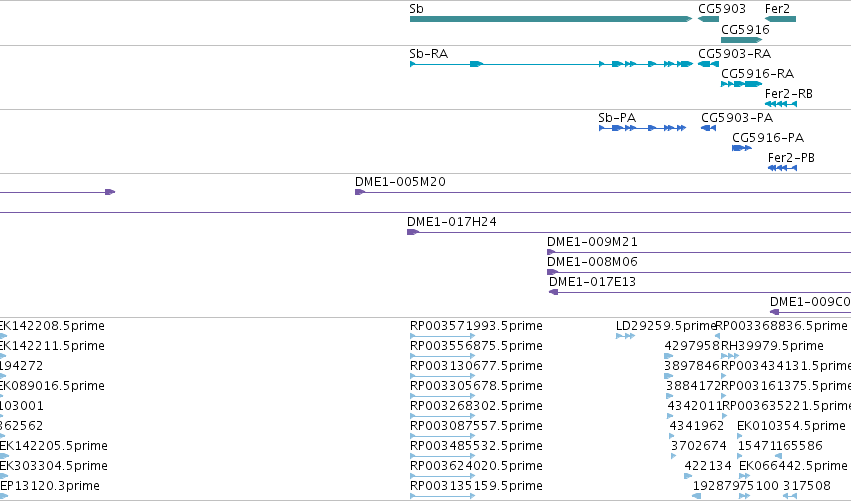Open the 'Sb-RA' transcript label

pyautogui.click(x=428, y=54)
